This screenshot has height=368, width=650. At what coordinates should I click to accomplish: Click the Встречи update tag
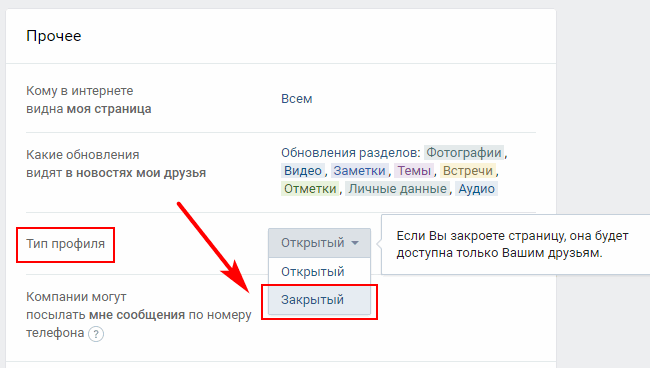coord(468,170)
